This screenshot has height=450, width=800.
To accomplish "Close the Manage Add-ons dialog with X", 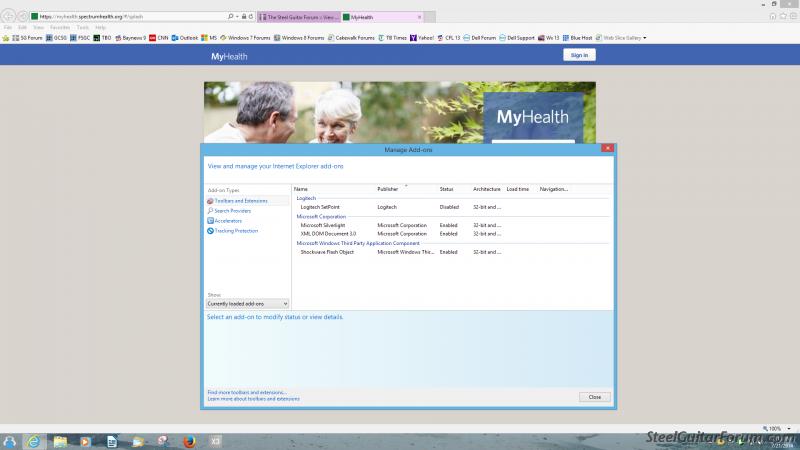I will [x=607, y=148].
